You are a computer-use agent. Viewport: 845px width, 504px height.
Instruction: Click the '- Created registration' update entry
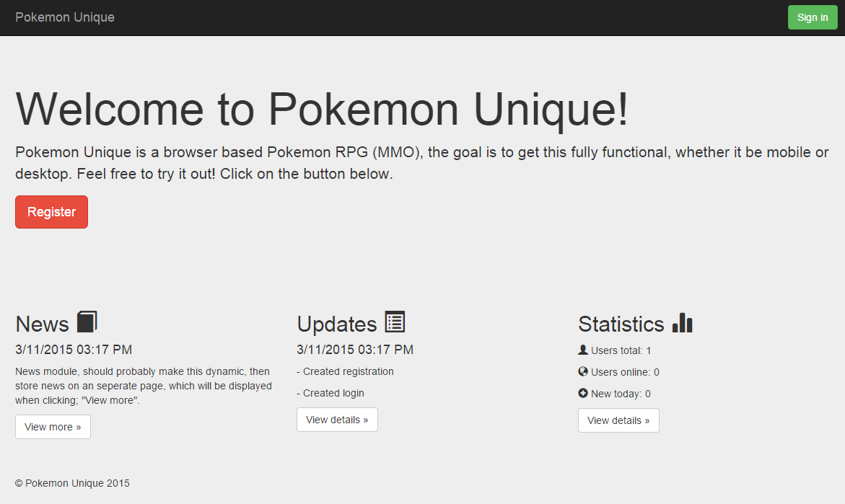345,371
